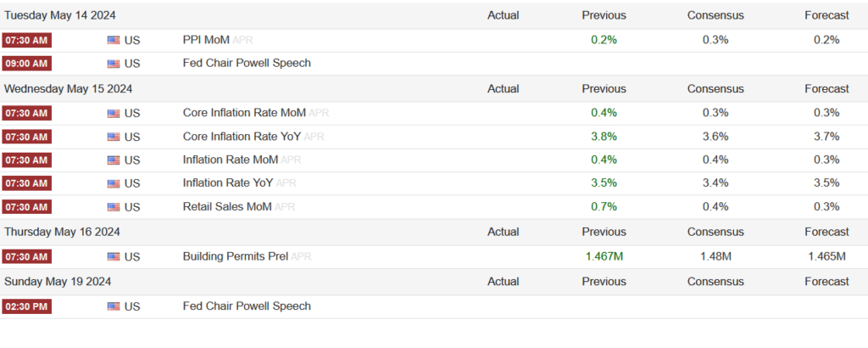
Task: Click the Forecast header in Tuesday's section
Action: pos(826,15)
